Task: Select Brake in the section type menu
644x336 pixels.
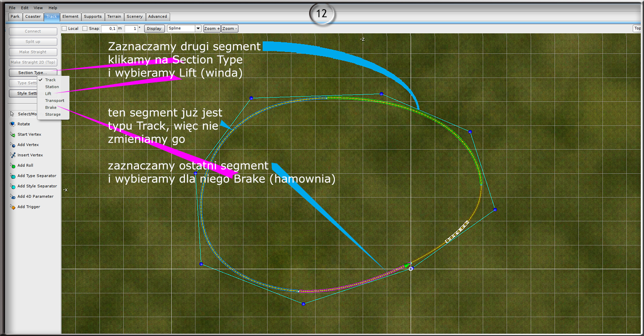Action: click(51, 108)
